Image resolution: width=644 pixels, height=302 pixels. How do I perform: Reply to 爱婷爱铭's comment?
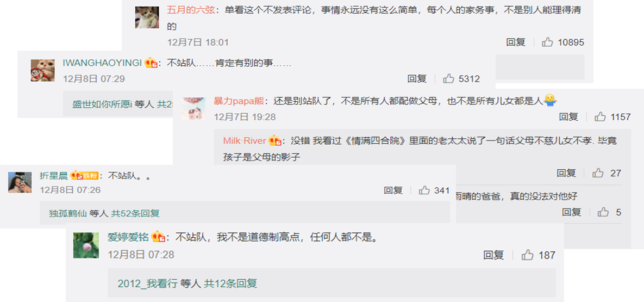493,255
